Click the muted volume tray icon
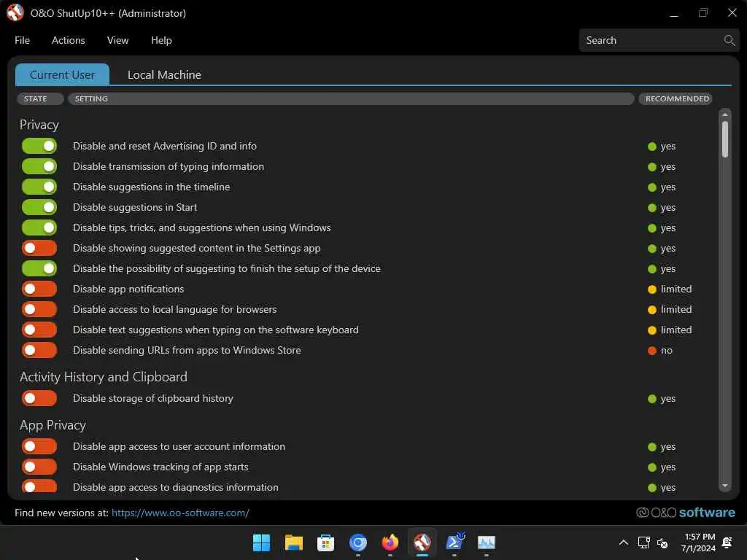This screenshot has width=747, height=560. coord(662,542)
